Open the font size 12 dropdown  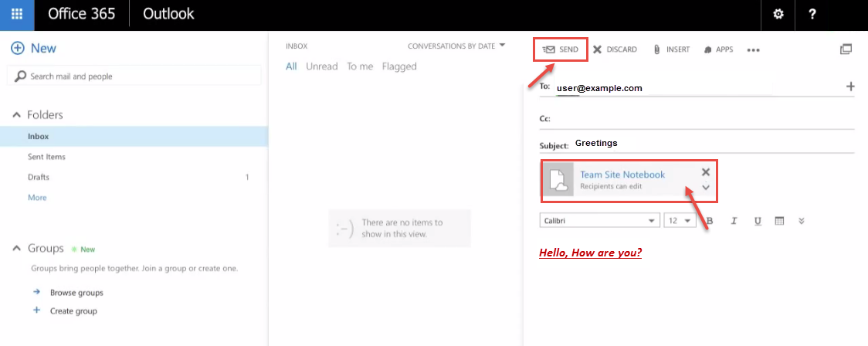pos(680,220)
